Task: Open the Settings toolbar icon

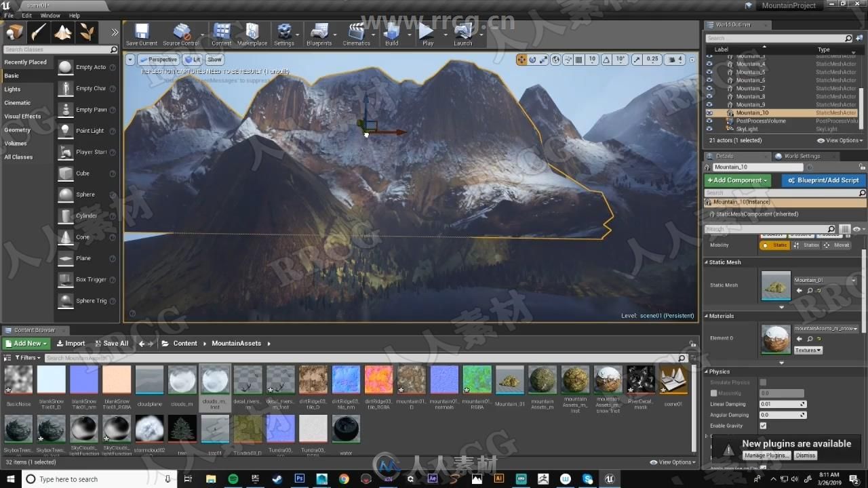Action: click(284, 34)
